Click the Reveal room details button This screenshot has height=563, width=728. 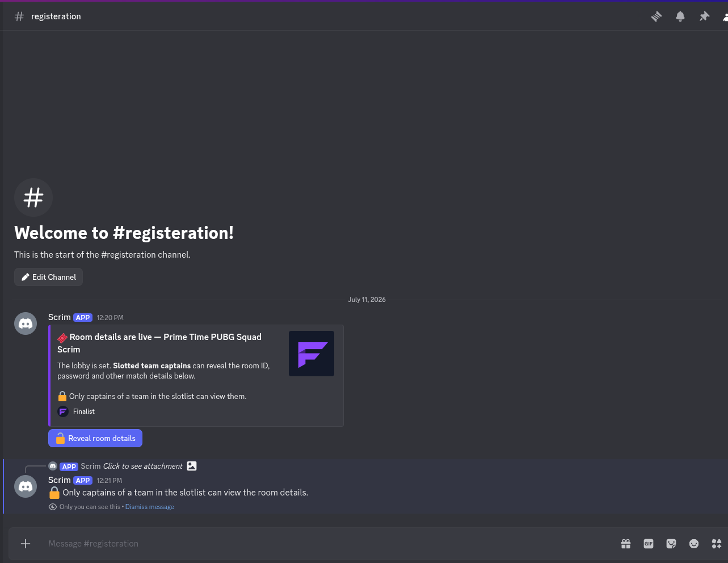point(95,438)
